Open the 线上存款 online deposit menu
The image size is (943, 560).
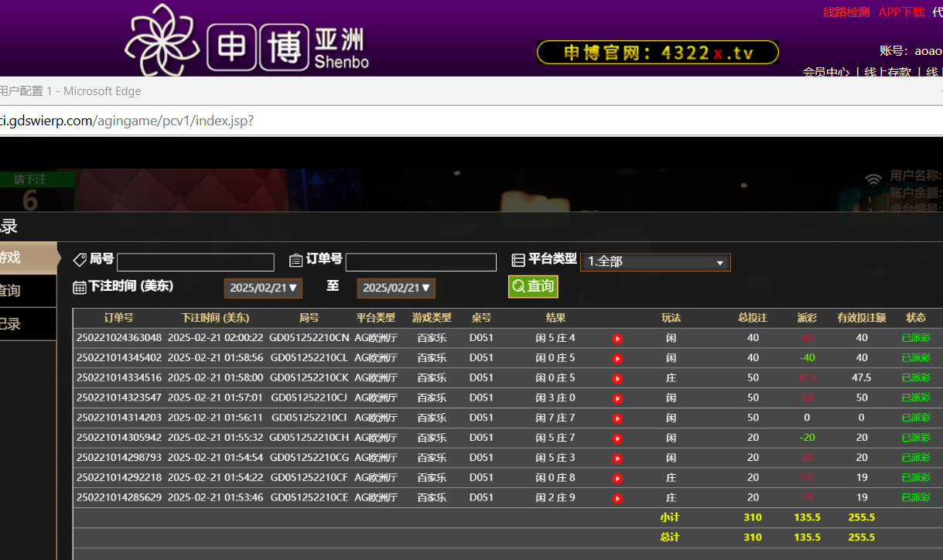pos(887,72)
